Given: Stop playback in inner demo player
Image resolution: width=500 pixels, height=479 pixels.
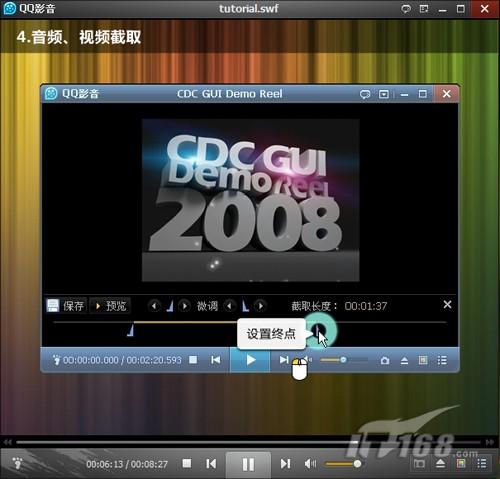Looking at the screenshot, I should [193, 360].
